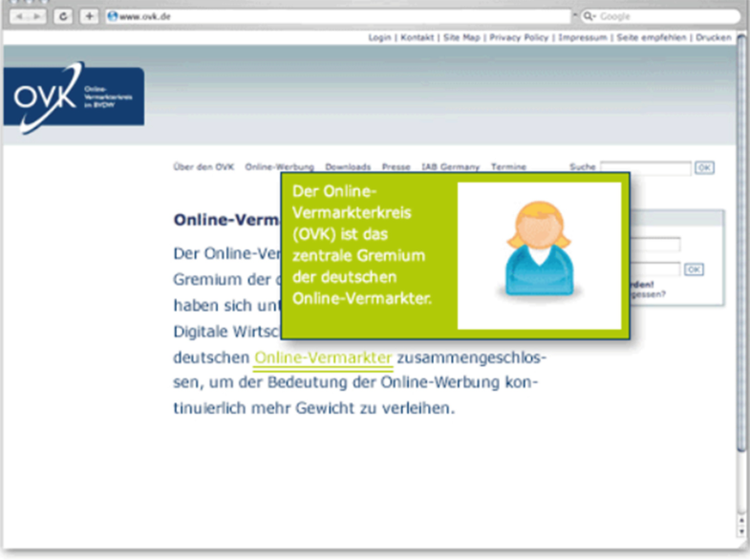This screenshot has width=750, height=560.
Task: Focus the Suche input field
Action: tap(646, 168)
